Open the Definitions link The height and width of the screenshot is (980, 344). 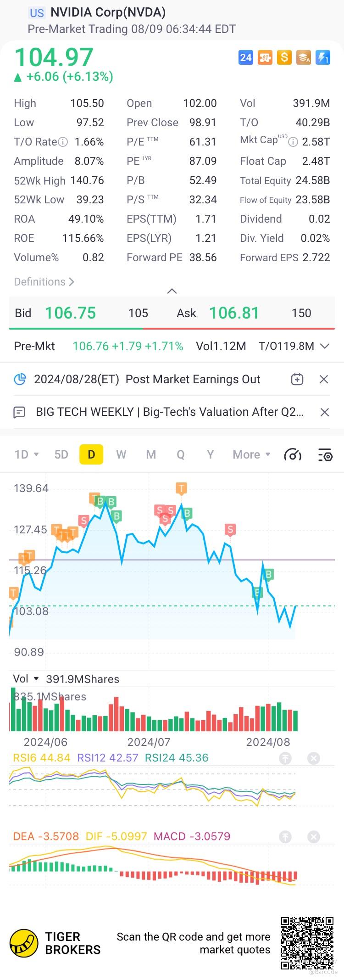pyautogui.click(x=44, y=282)
